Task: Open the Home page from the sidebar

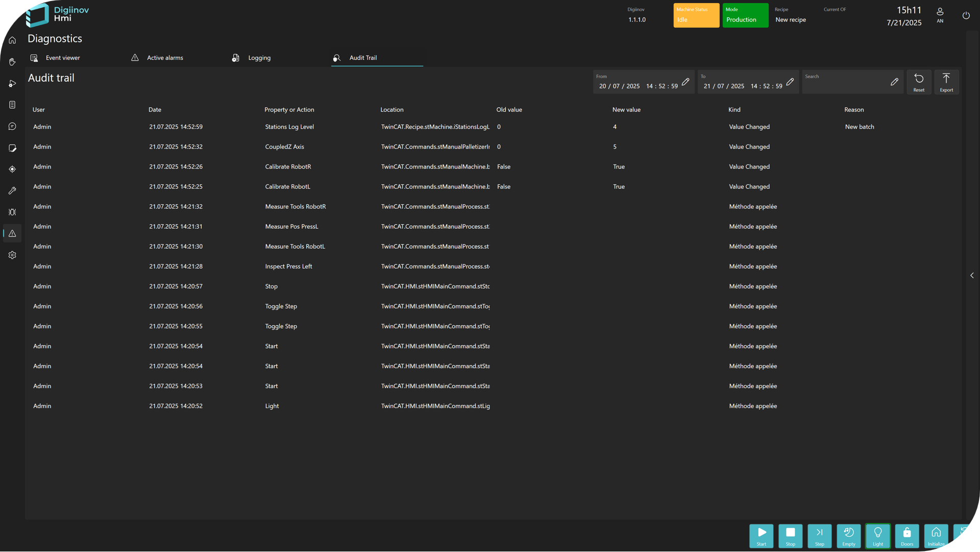Action: pyautogui.click(x=12, y=40)
